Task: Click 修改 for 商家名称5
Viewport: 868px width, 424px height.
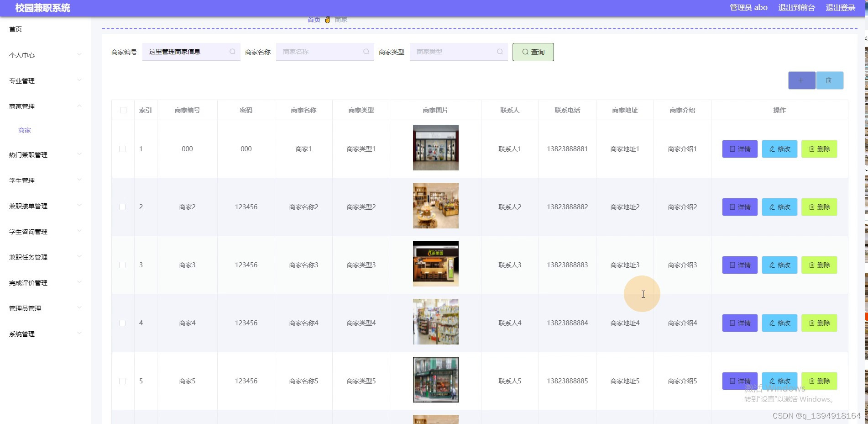Action: tap(779, 381)
